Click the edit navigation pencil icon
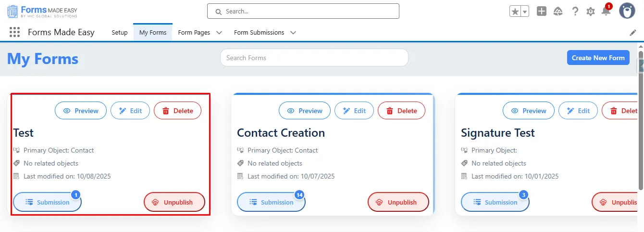Screen dimensions: 644x232 (633, 33)
